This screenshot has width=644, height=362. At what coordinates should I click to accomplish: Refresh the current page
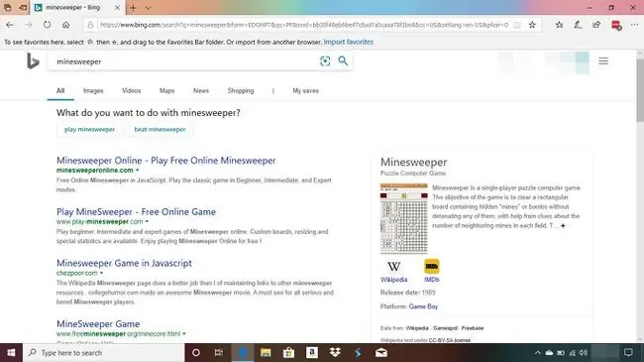pos(48,25)
